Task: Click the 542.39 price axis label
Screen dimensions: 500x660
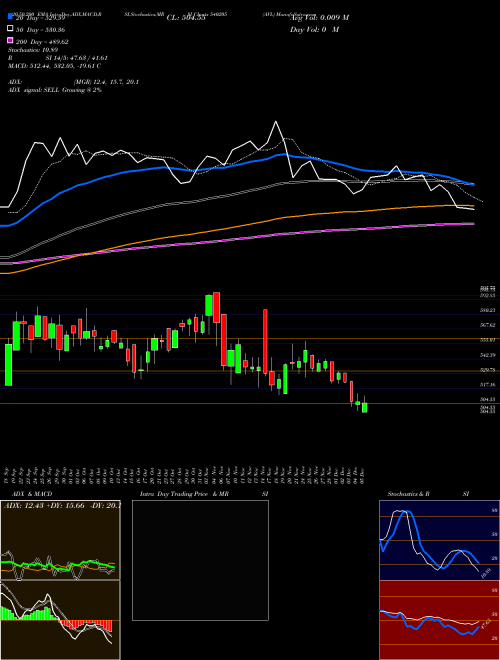Action: coord(487,355)
